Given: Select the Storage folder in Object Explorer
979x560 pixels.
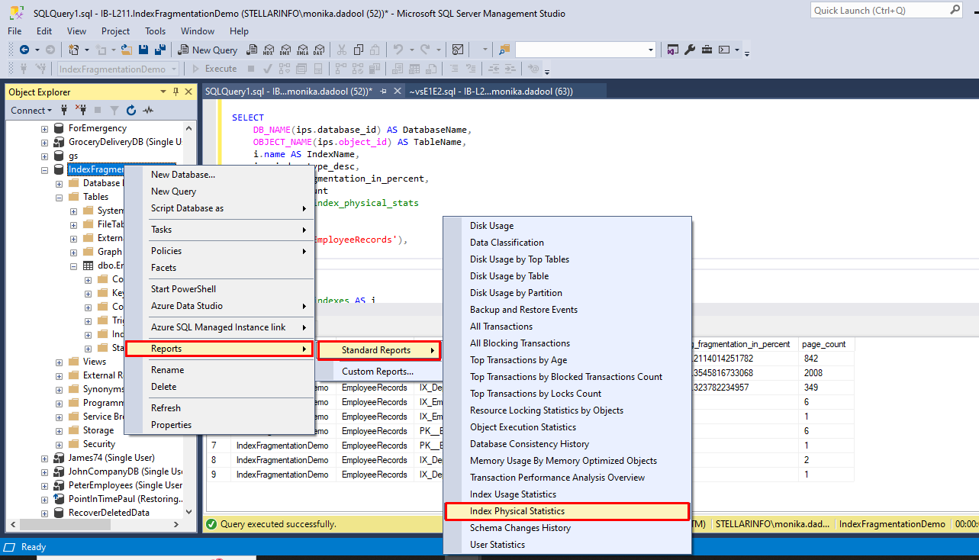Looking at the screenshot, I should [98, 430].
